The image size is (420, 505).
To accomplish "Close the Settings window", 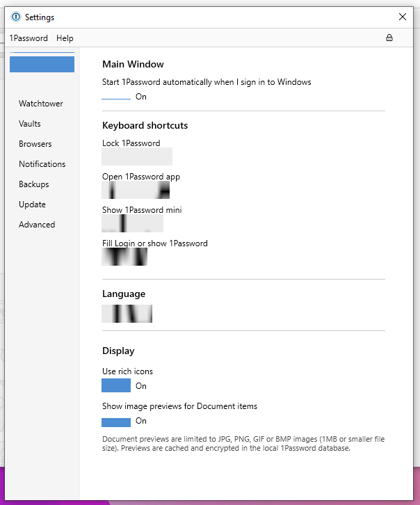I will pyautogui.click(x=403, y=17).
